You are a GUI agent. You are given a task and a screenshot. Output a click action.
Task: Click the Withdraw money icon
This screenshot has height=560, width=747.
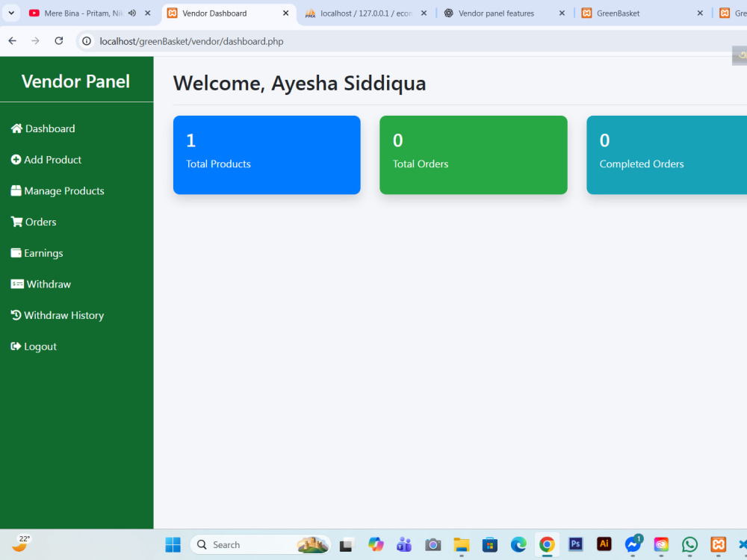coord(17,284)
